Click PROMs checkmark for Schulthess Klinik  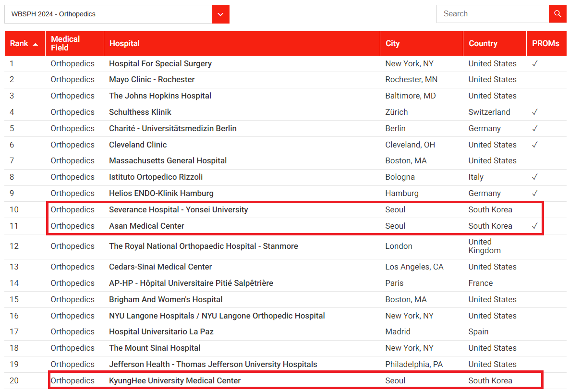click(534, 112)
